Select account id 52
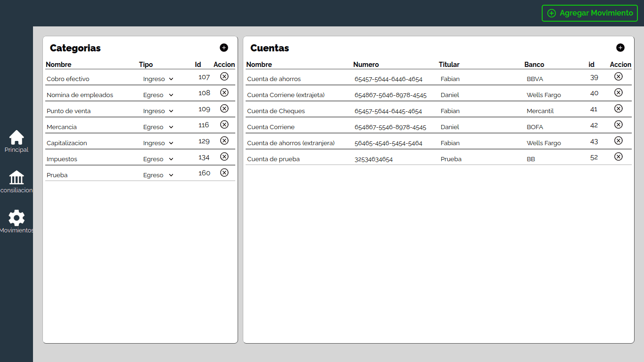 click(594, 157)
